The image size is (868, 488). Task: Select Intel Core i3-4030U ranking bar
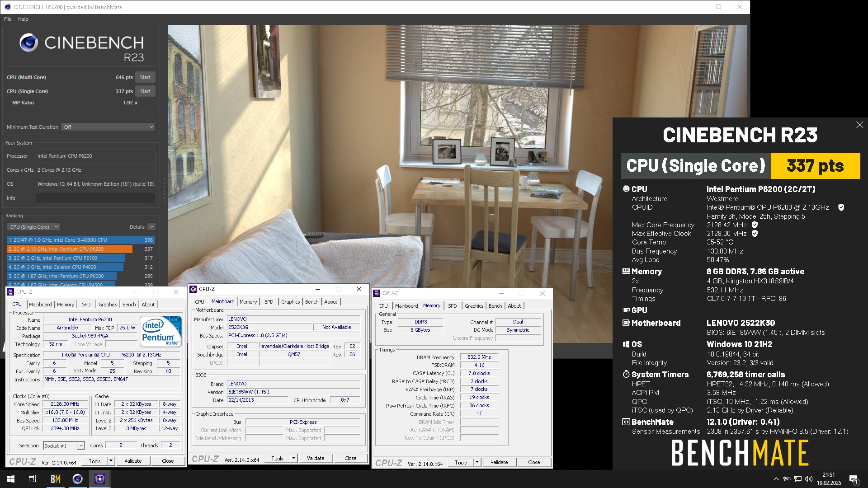click(81, 240)
